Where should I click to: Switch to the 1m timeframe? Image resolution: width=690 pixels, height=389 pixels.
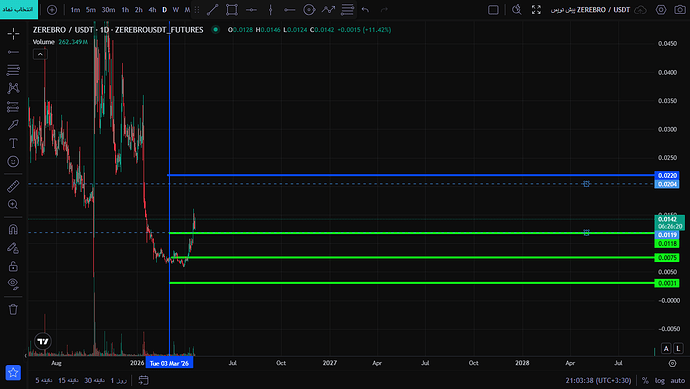pos(75,10)
